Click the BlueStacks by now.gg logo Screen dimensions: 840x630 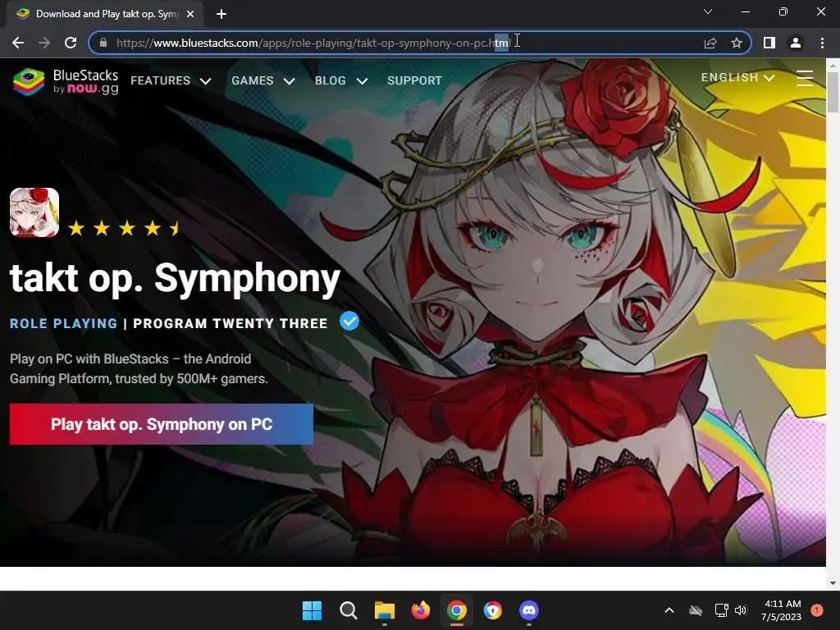[66, 81]
